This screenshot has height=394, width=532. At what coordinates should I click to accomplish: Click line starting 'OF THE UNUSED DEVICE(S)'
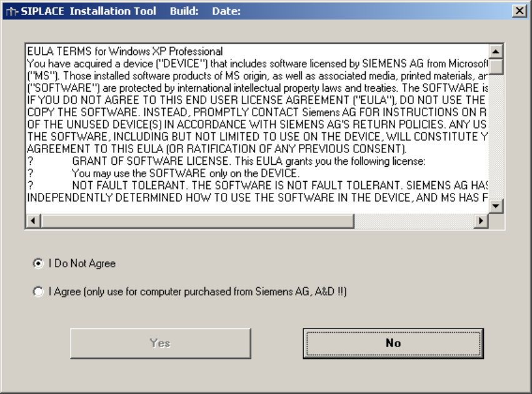tap(258, 125)
